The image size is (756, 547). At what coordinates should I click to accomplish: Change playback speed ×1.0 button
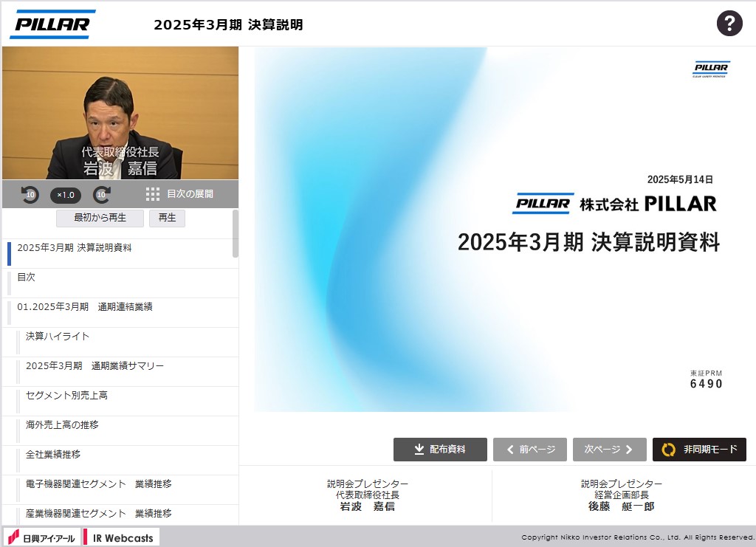coord(66,195)
